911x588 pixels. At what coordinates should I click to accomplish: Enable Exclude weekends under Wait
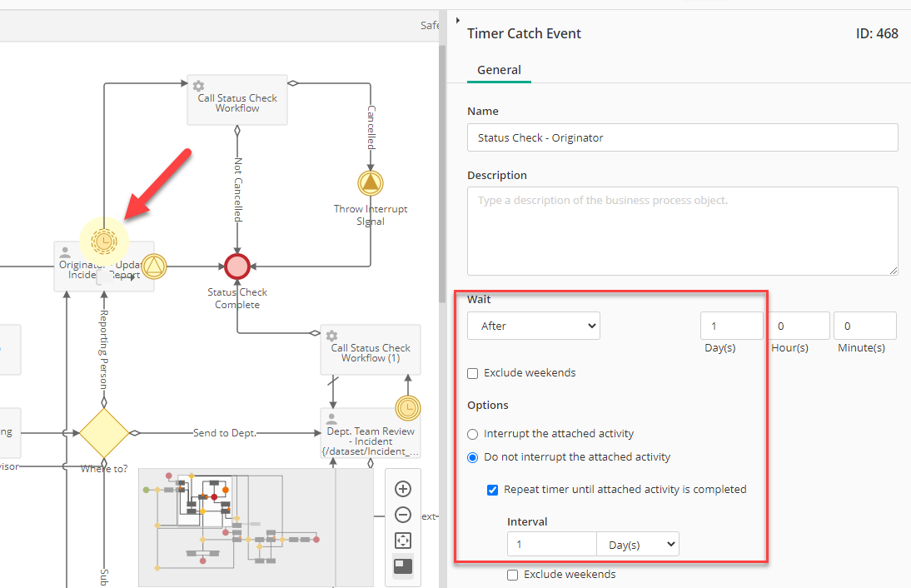473,373
